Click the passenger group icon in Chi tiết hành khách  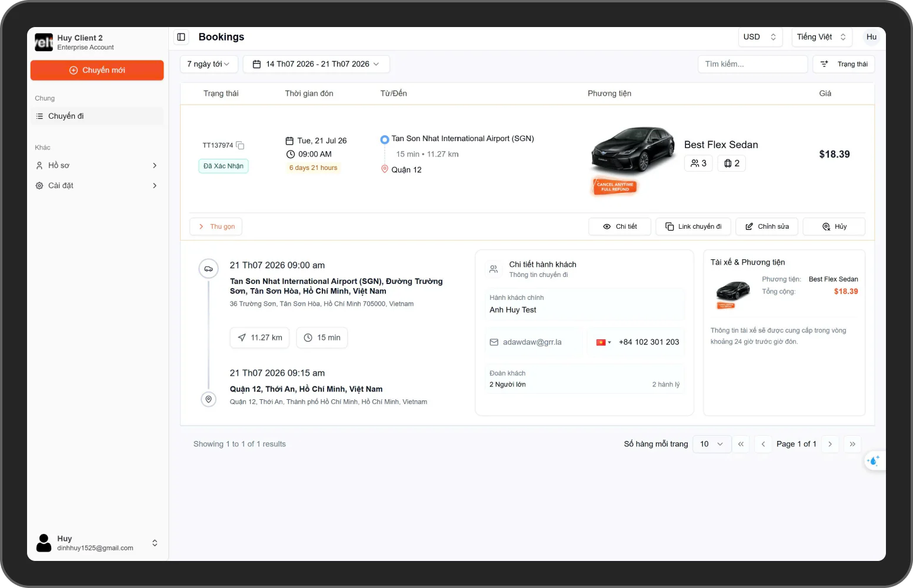tap(494, 269)
